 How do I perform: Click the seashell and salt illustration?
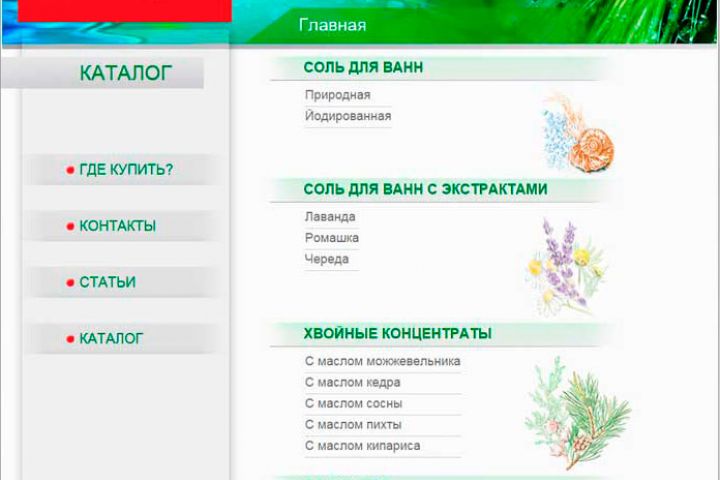point(578,133)
